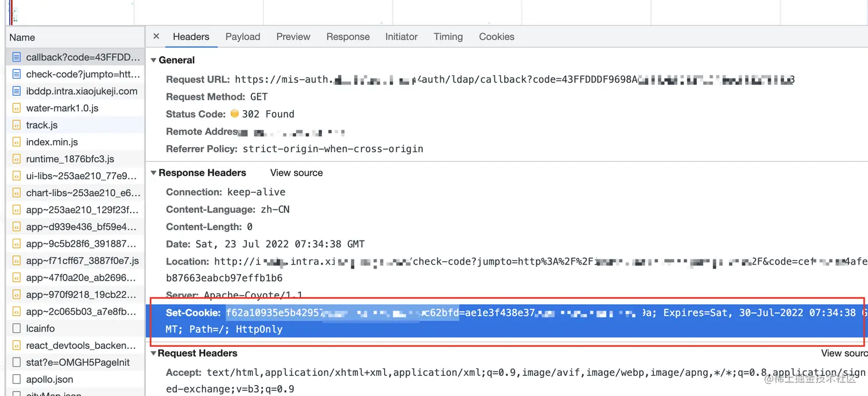Select the runtime_1876bfc3.js request
The height and width of the screenshot is (396, 868).
point(75,159)
